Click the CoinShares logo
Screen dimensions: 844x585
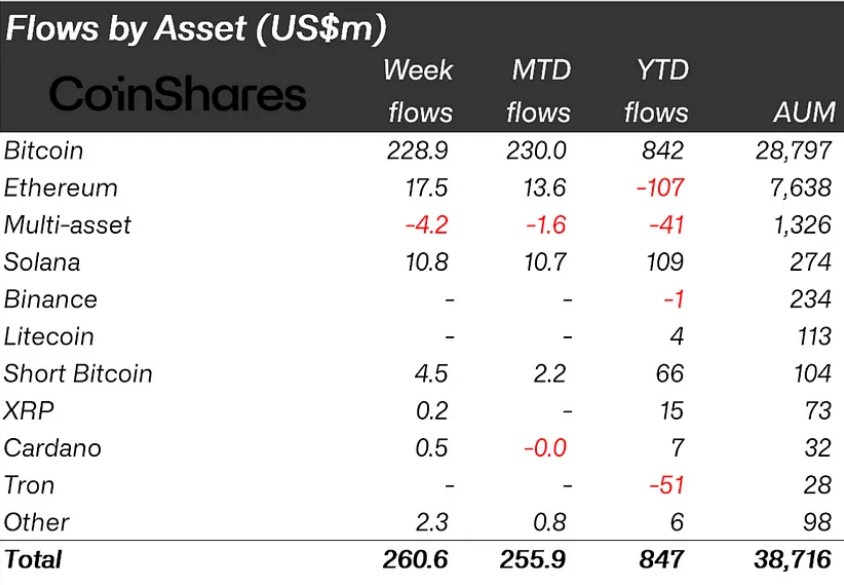177,95
